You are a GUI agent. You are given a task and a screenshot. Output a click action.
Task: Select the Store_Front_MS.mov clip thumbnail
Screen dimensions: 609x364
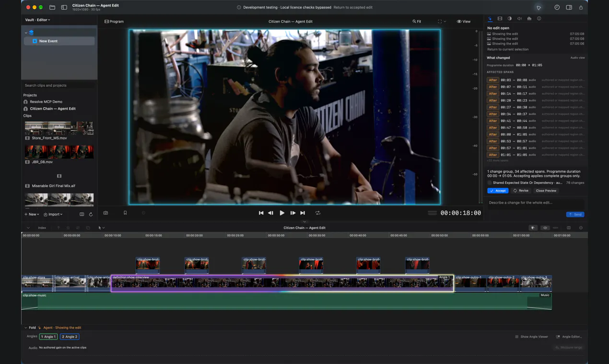[59, 128]
